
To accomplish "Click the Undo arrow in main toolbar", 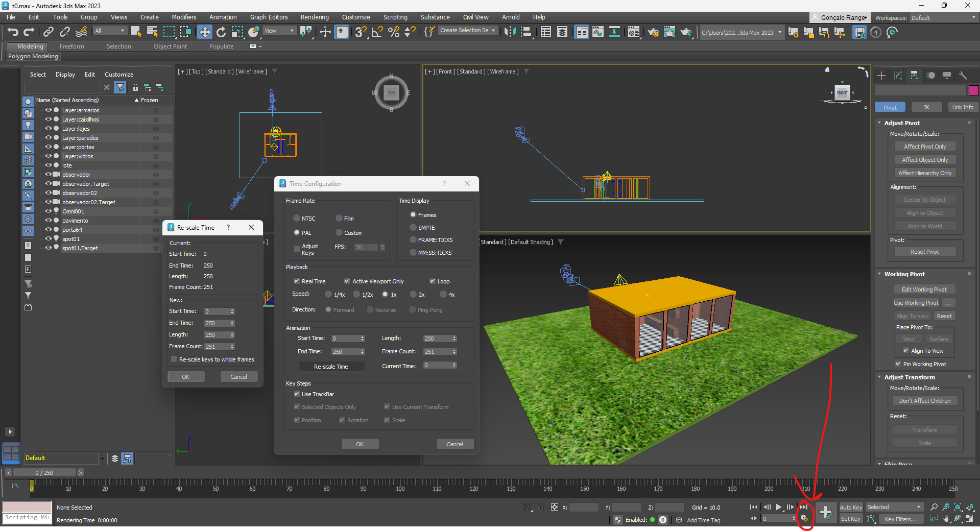I will tap(13, 32).
